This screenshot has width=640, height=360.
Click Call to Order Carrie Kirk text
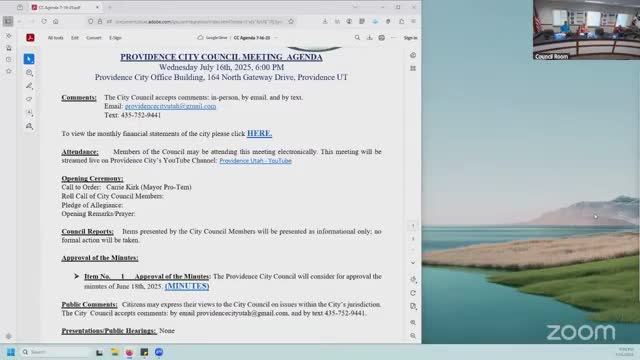click(x=127, y=187)
